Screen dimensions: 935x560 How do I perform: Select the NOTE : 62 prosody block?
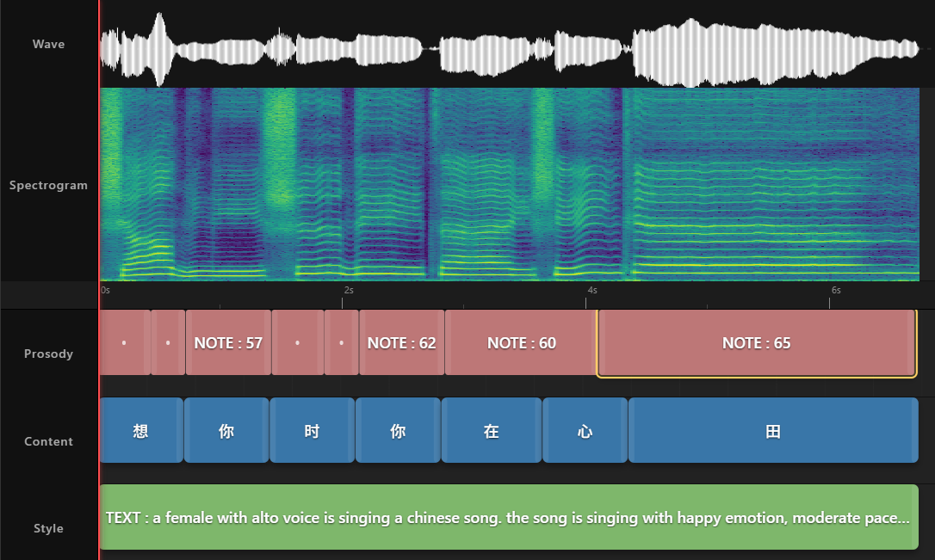coord(402,342)
